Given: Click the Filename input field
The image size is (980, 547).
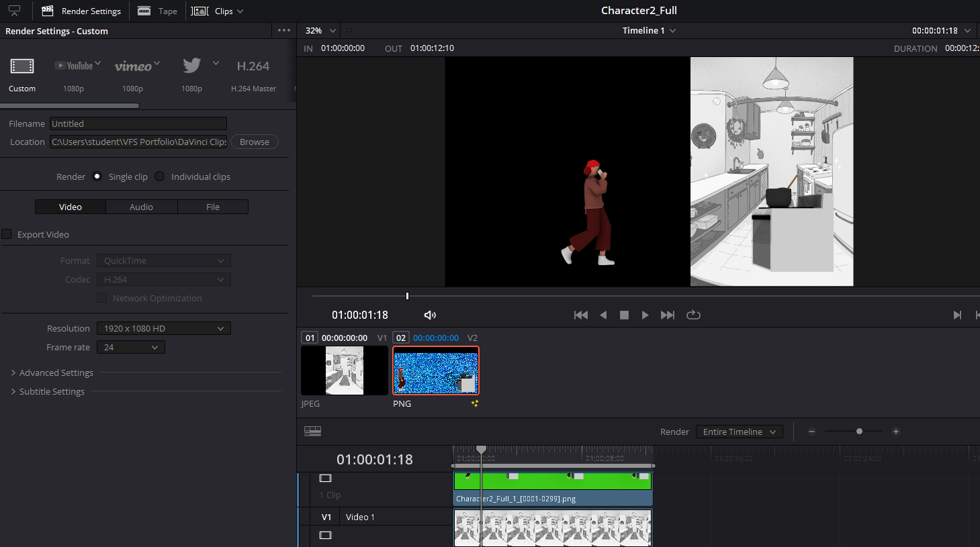Looking at the screenshot, I should click(138, 123).
